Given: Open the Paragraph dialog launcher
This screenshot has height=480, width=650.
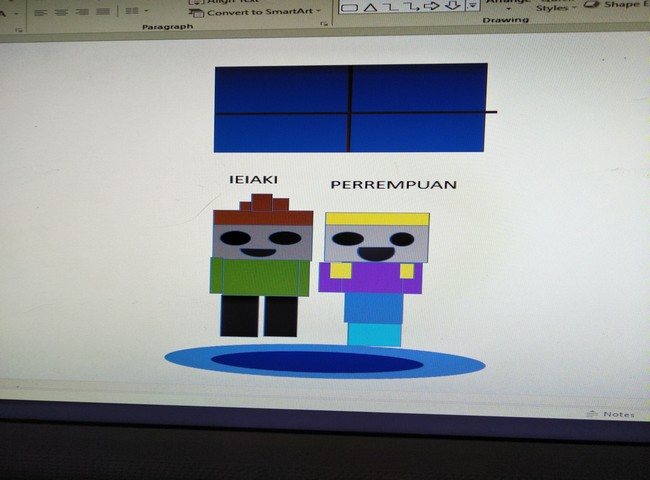Looking at the screenshot, I should point(323,24).
